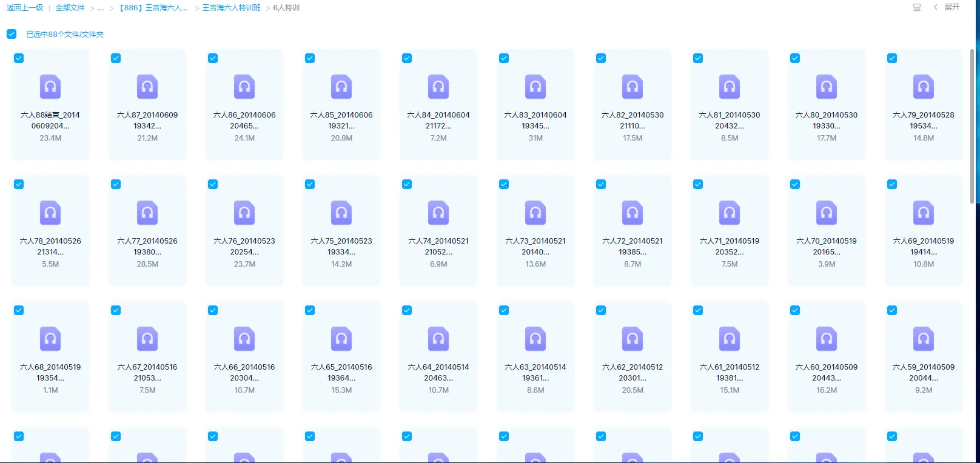Open audio file icon for 六人67_20140516
Viewport: 980px width, 463px height.
click(147, 339)
